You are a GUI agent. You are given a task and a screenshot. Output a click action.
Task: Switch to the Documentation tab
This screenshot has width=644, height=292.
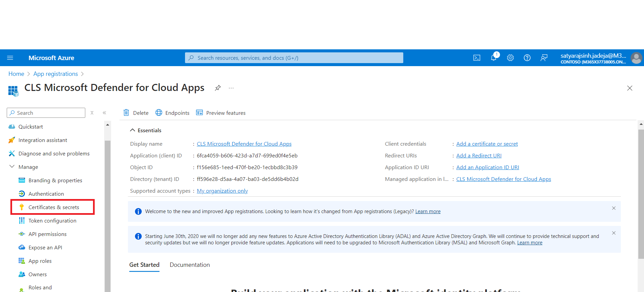tap(190, 265)
